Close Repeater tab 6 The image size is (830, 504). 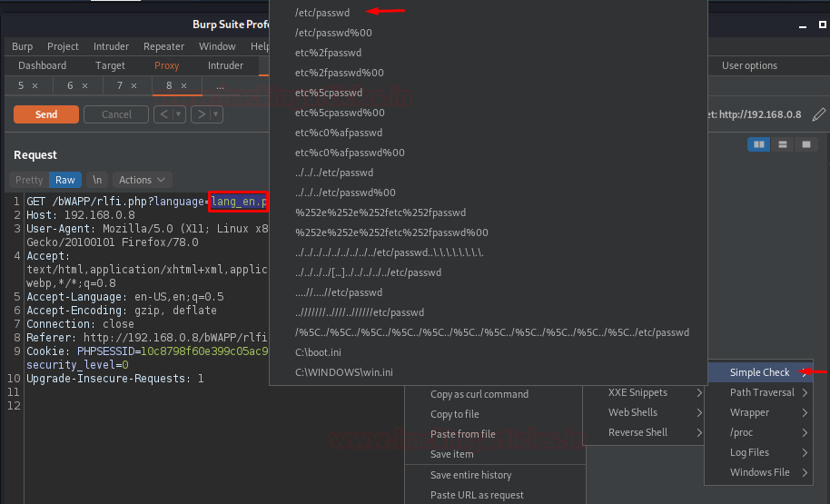click(84, 85)
